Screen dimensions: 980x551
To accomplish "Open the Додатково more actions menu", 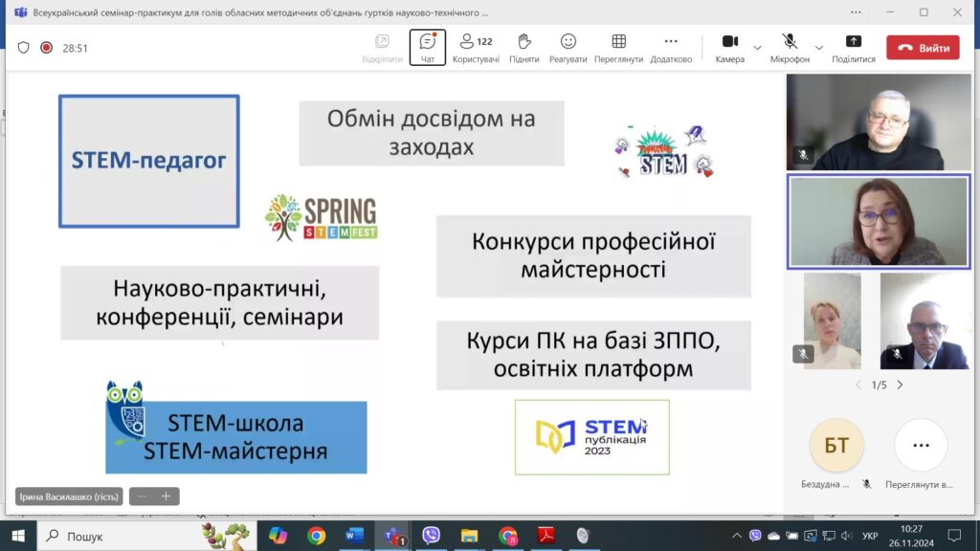I will [x=671, y=48].
